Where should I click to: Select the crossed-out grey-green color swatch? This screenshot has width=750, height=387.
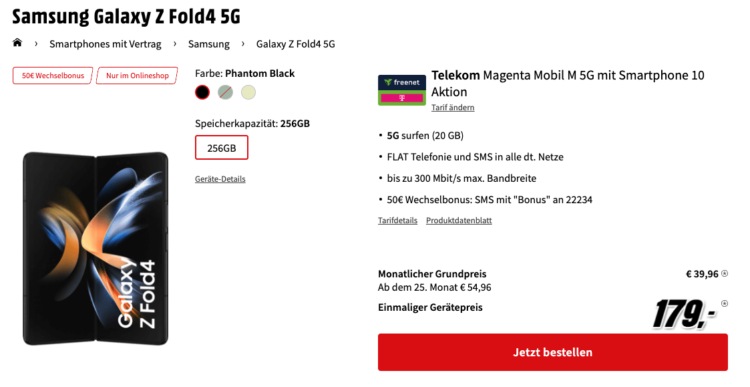coord(225,92)
